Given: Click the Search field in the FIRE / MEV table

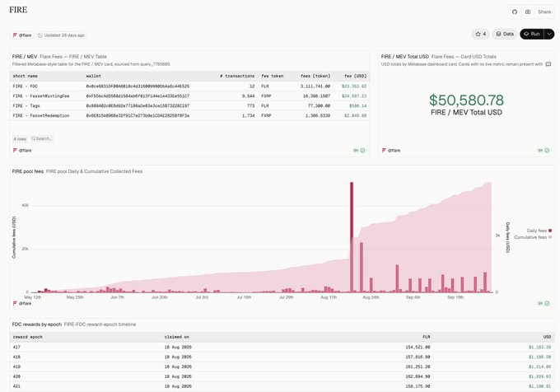Looking at the screenshot, I should (41, 138).
